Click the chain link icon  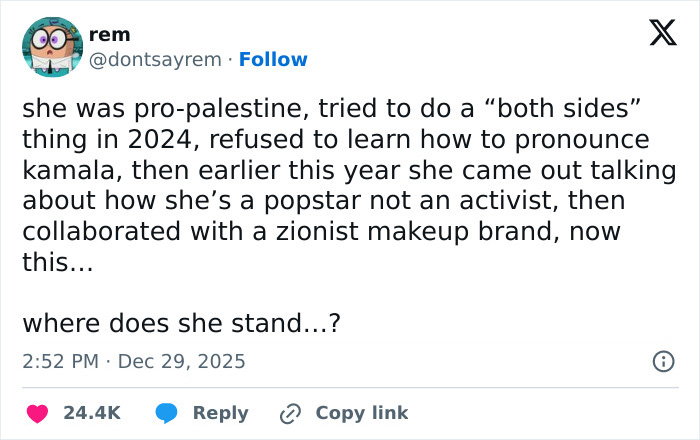291,413
